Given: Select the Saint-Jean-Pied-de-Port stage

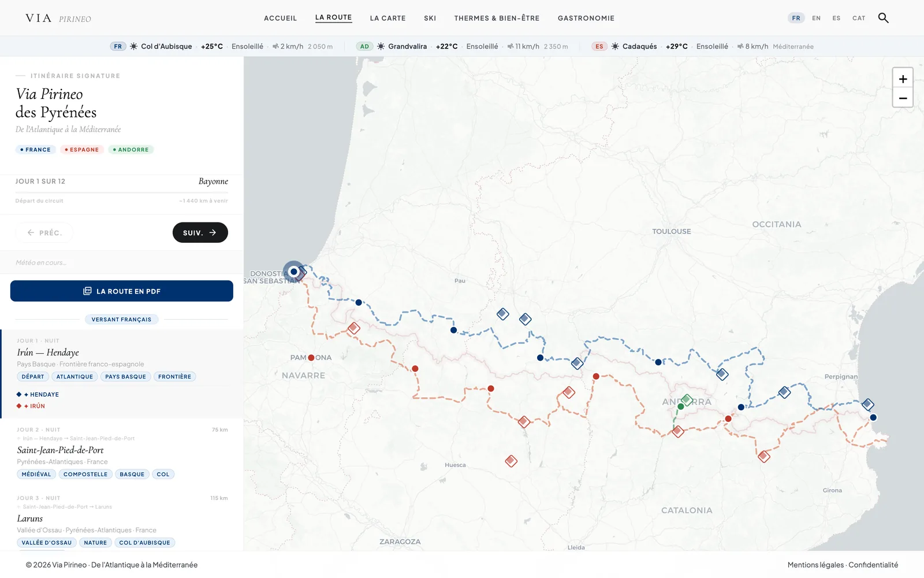Looking at the screenshot, I should click(122, 452).
